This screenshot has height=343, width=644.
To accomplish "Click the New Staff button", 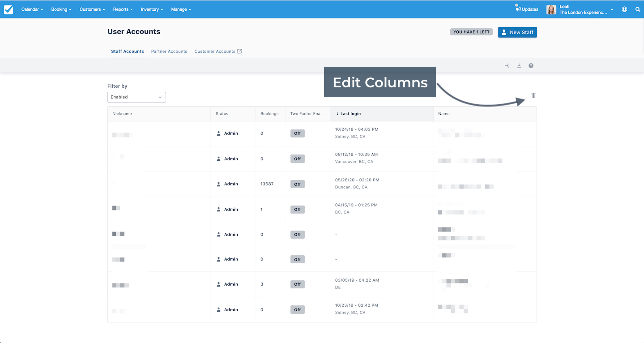I will (x=517, y=32).
